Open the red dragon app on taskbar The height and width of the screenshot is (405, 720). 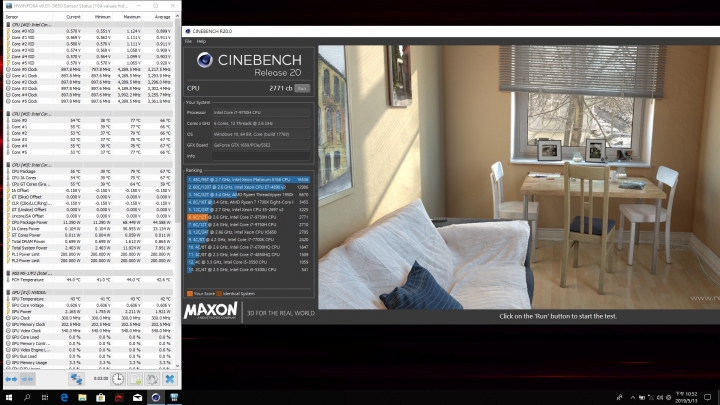[119, 398]
